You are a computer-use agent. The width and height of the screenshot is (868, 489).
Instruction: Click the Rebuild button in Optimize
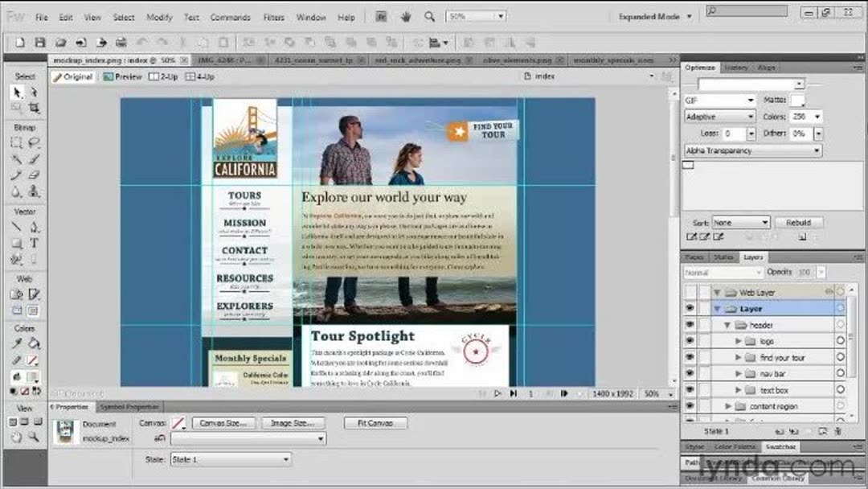click(800, 222)
